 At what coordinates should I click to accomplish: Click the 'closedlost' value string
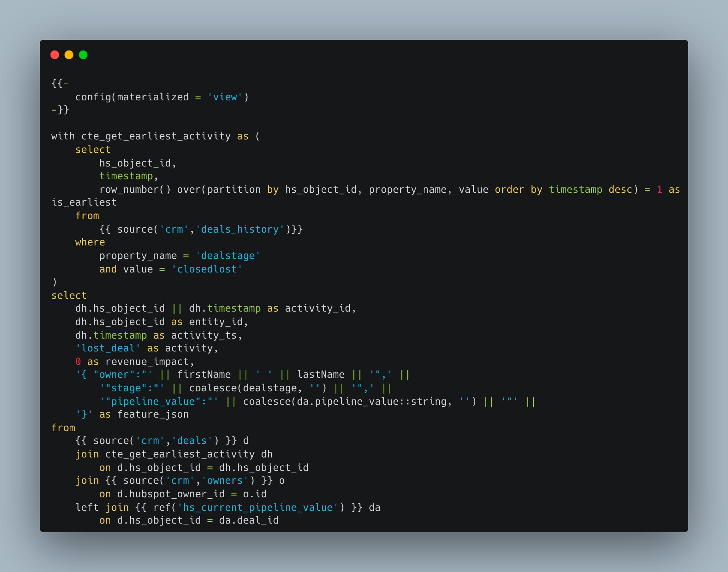[207, 269]
